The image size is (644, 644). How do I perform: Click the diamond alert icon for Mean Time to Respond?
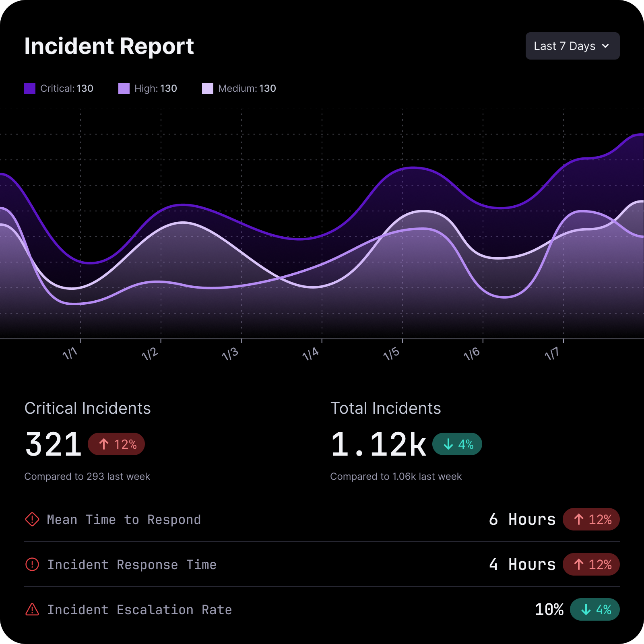pyautogui.click(x=32, y=519)
